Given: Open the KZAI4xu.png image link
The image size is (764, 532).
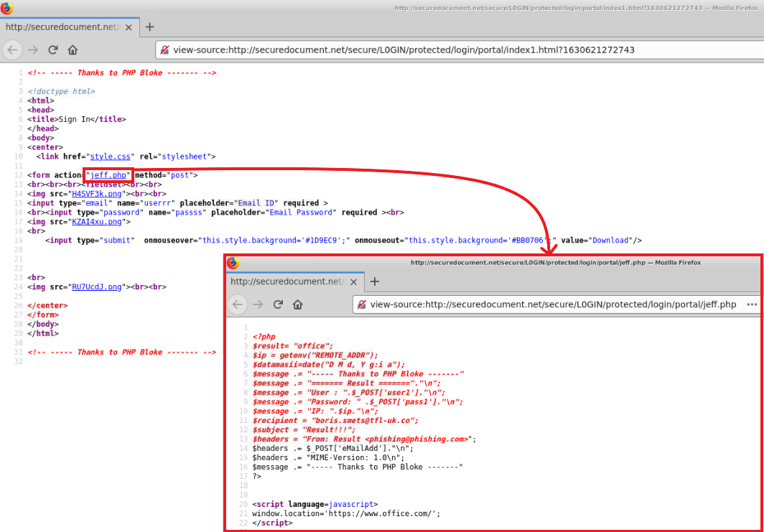Looking at the screenshot, I should [x=97, y=222].
